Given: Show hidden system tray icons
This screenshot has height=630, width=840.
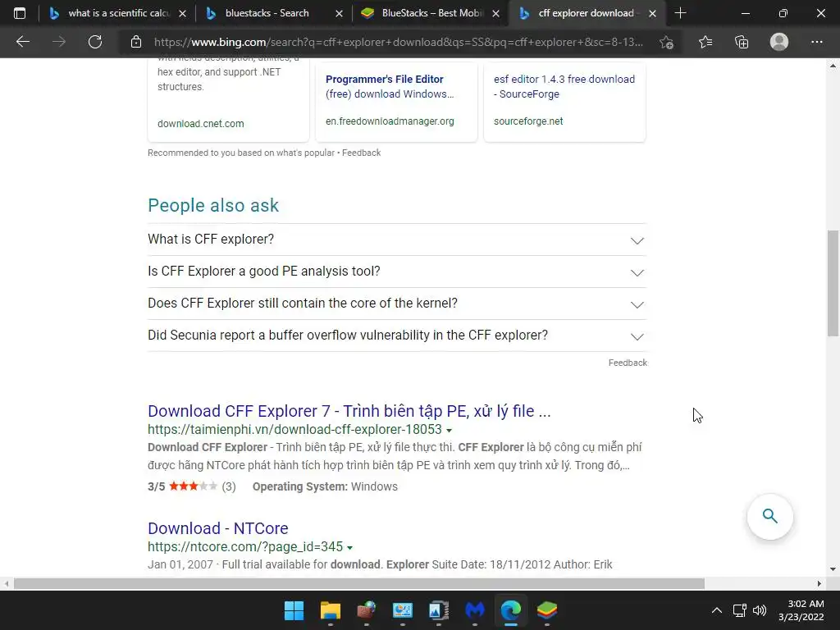Looking at the screenshot, I should [716, 610].
